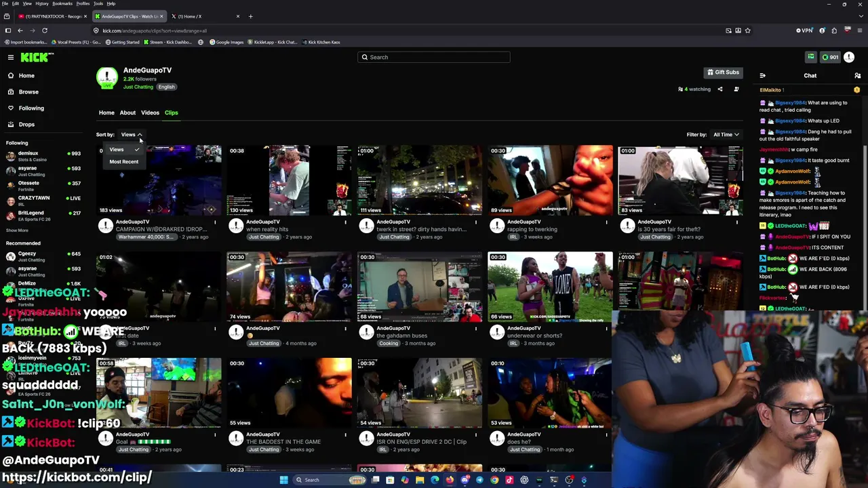Click the Gift Subs button

pos(723,72)
